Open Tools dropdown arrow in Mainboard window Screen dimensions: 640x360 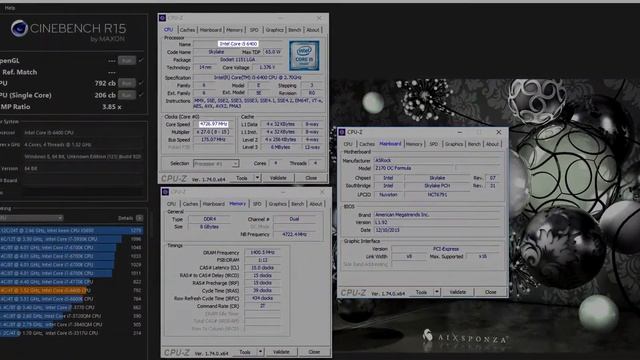[437, 292]
